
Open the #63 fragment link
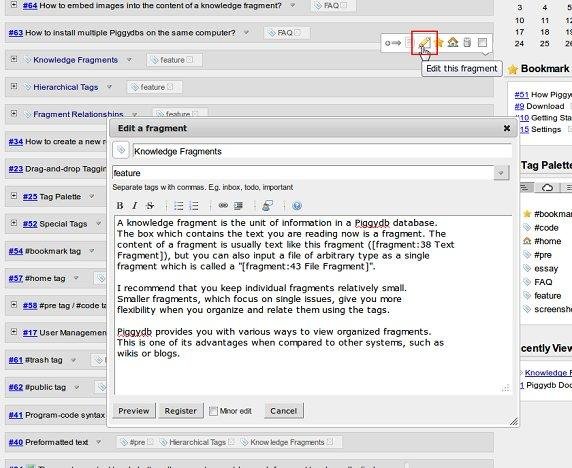[x=16, y=33]
